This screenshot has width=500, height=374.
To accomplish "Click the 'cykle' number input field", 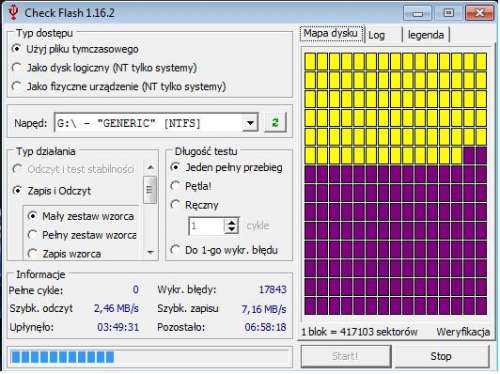I will [207, 226].
